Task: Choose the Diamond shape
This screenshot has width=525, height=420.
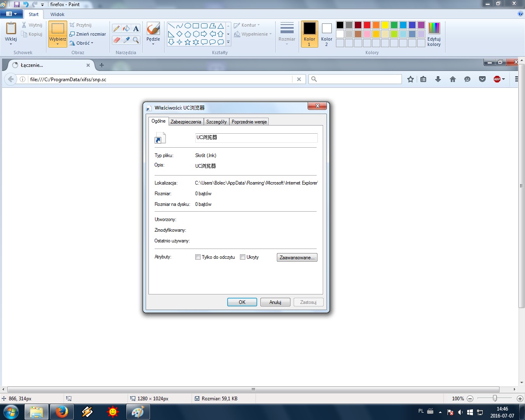Action: [180, 34]
